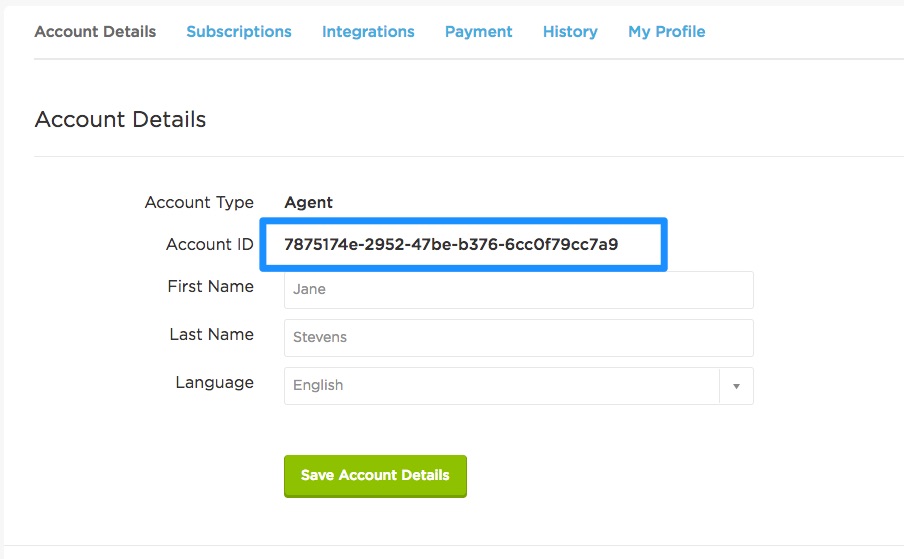Image resolution: width=904 pixels, height=559 pixels.
Task: Expand the Language dropdown arrow
Action: point(736,386)
